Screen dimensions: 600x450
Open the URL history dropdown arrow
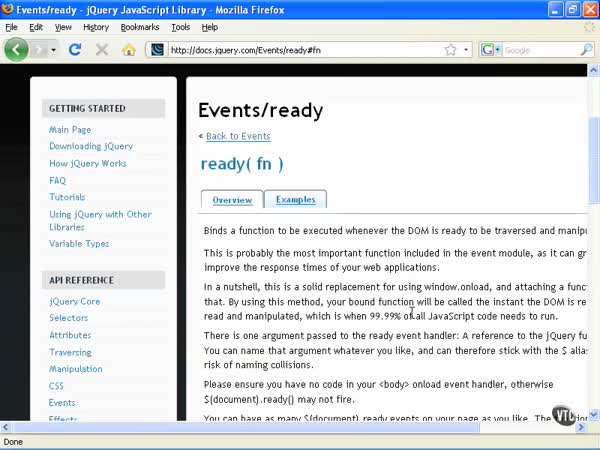pos(466,50)
